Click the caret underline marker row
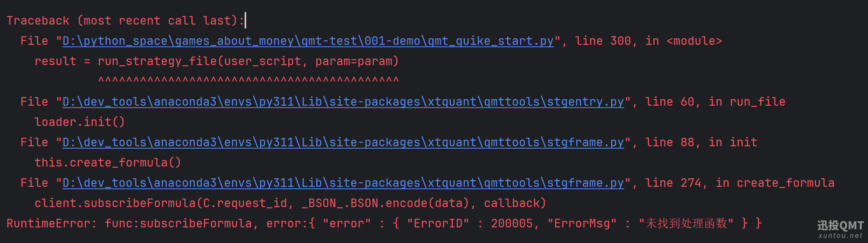This screenshot has width=868, height=243. [x=249, y=81]
